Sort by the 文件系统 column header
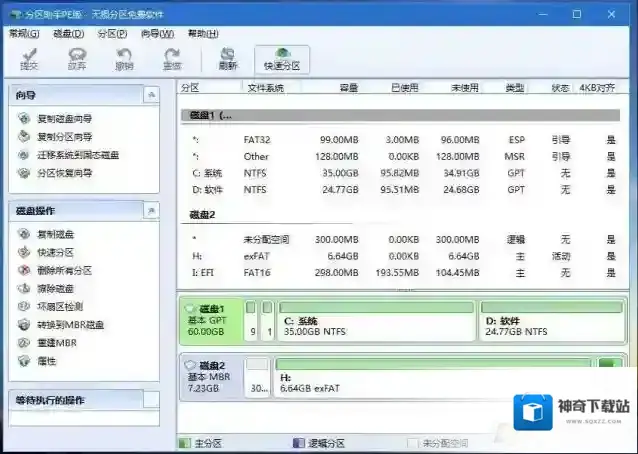This screenshot has width=638, height=454. (x=265, y=88)
